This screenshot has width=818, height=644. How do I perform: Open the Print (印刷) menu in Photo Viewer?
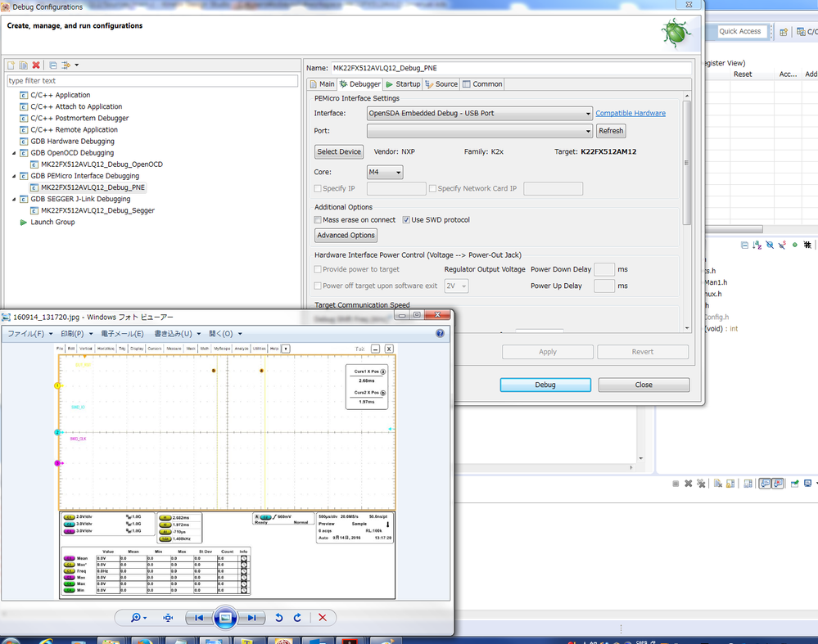(x=77, y=334)
